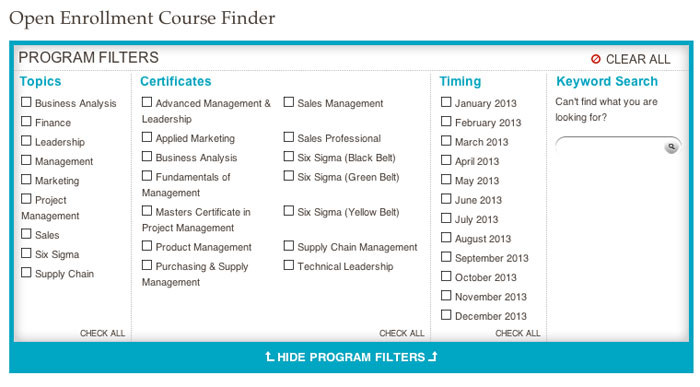Collapse filters with Hide Program Filters bar
The width and height of the screenshot is (700, 387).
[x=351, y=357]
